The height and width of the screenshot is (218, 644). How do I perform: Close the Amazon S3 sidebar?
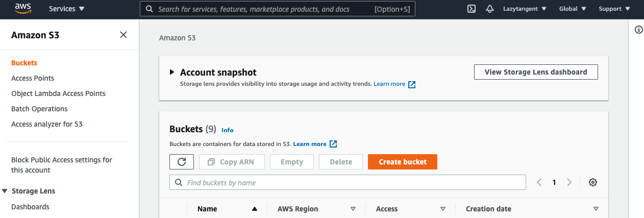pyautogui.click(x=123, y=35)
